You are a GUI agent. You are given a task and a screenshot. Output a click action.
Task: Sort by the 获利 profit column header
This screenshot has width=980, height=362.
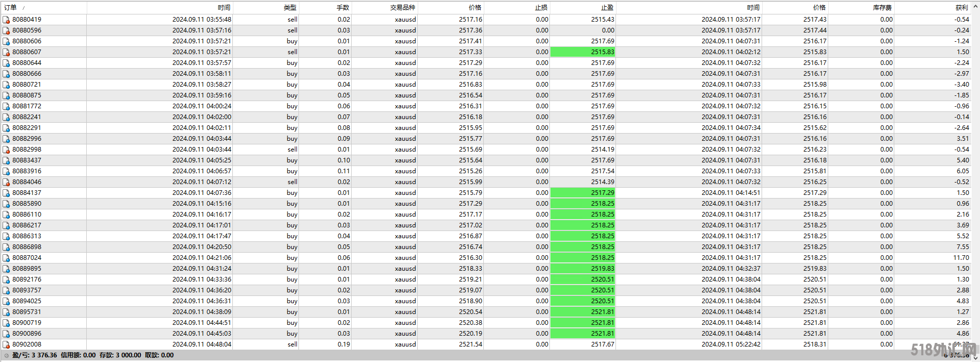point(961,7)
